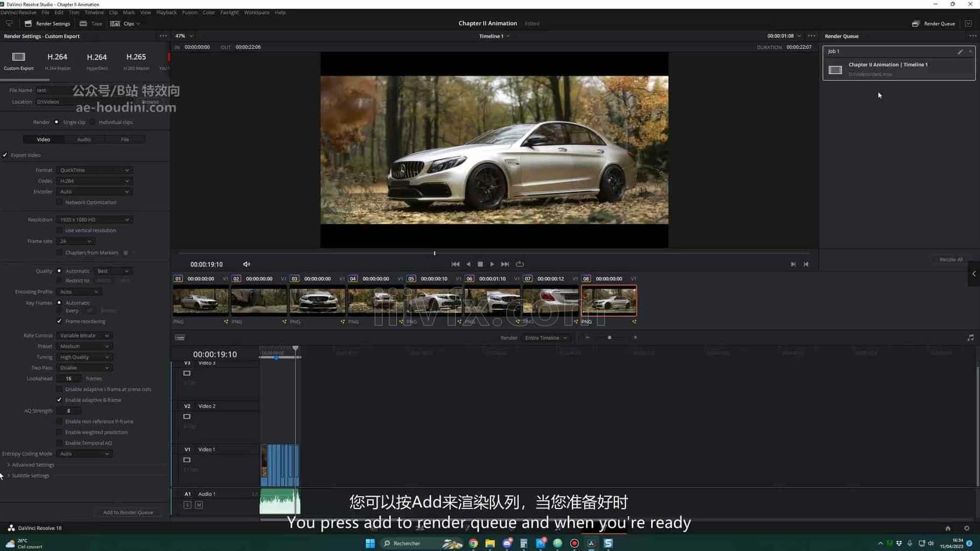Open Google Chrome from the taskbar
The image size is (980, 551).
(x=473, y=543)
